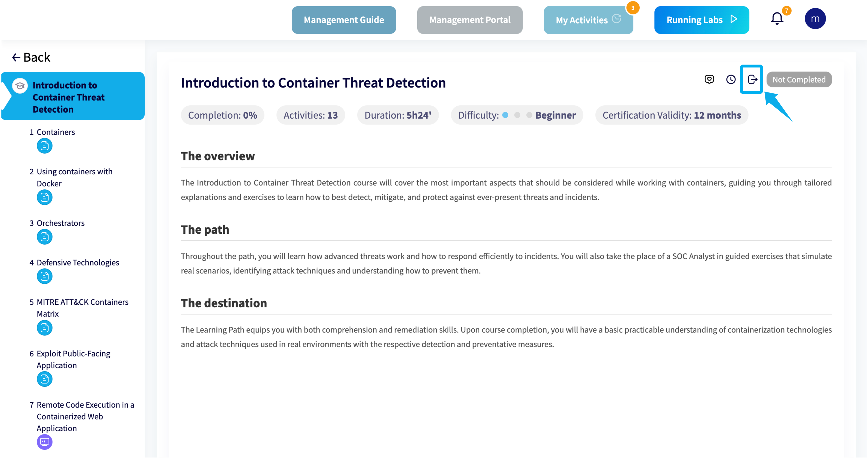Click the graduation cap icon in sidebar header
This screenshot has height=458, width=868.
point(20,86)
